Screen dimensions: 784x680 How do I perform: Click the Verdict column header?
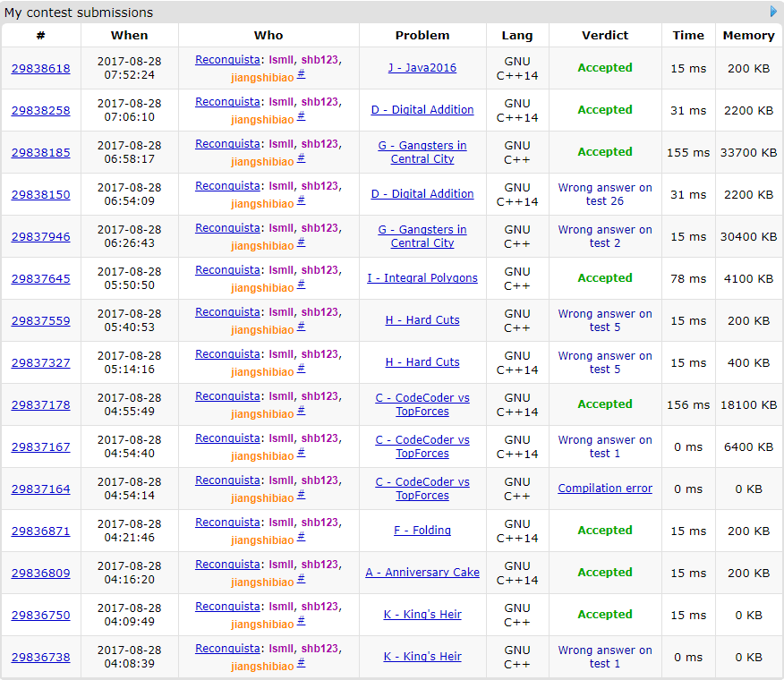coord(605,36)
